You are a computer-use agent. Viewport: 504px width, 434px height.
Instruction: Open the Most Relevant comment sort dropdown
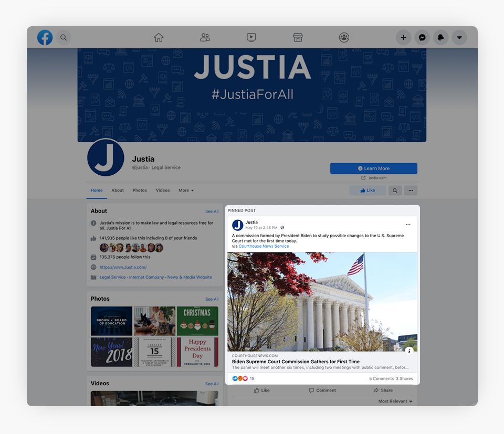tap(395, 401)
